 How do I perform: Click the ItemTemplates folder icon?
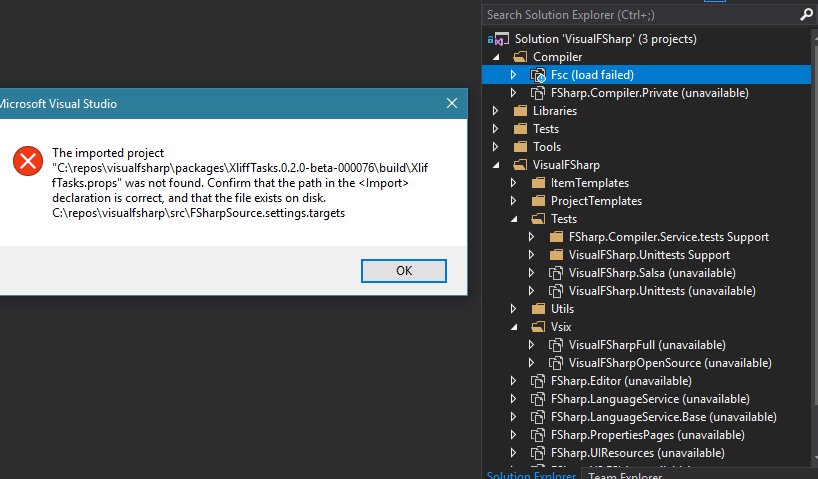pos(538,183)
